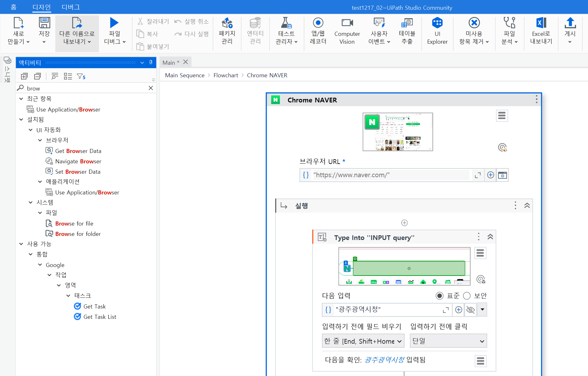Switch to the 디자인 ribbon tab

coord(41,7)
